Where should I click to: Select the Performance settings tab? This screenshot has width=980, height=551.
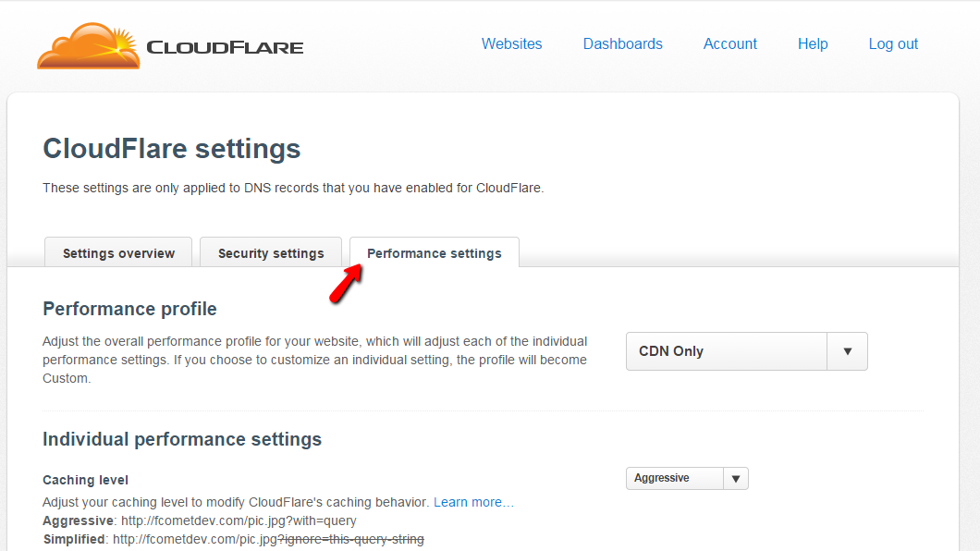(435, 252)
